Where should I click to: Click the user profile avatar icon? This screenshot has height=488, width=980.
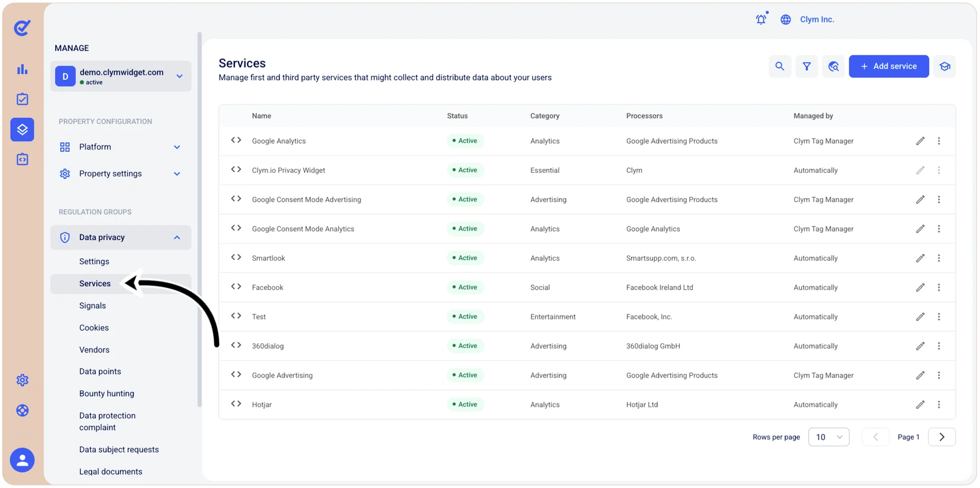click(x=22, y=460)
